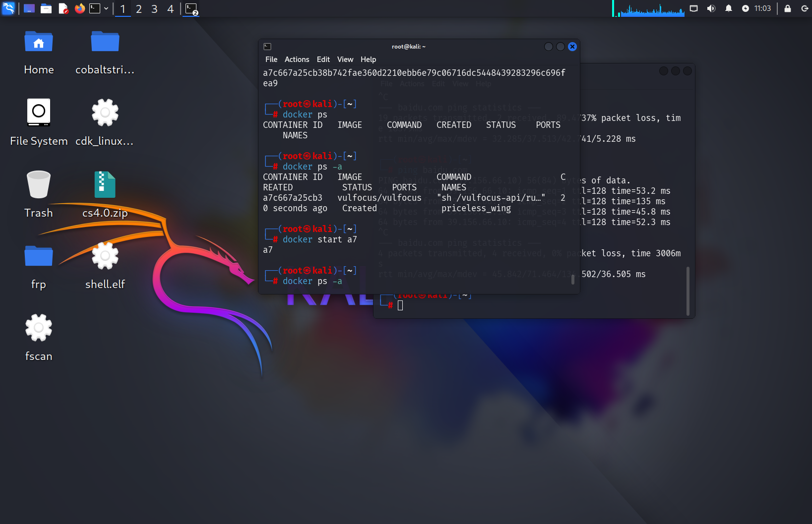The image size is (812, 524).
Task: Open the Actions menu in the terminal
Action: point(297,59)
